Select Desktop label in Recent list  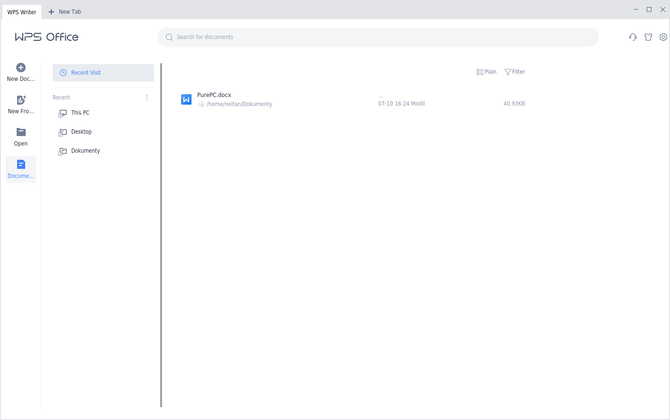tap(81, 132)
